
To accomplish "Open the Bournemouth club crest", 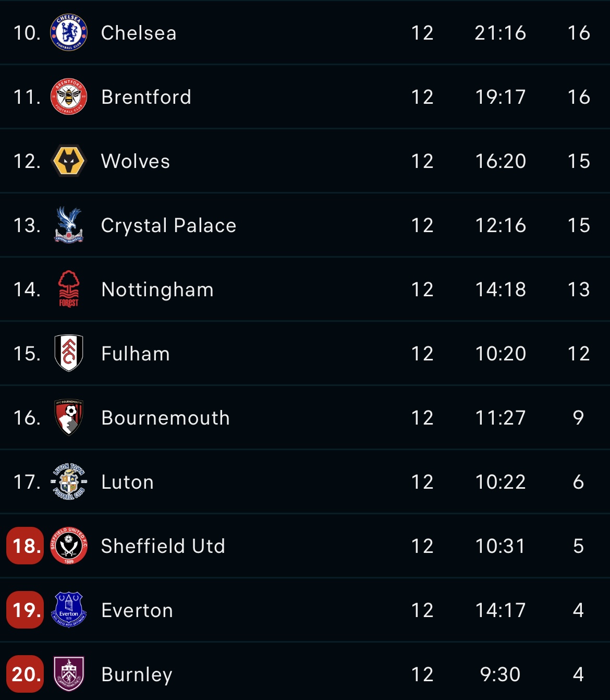I will [x=69, y=418].
